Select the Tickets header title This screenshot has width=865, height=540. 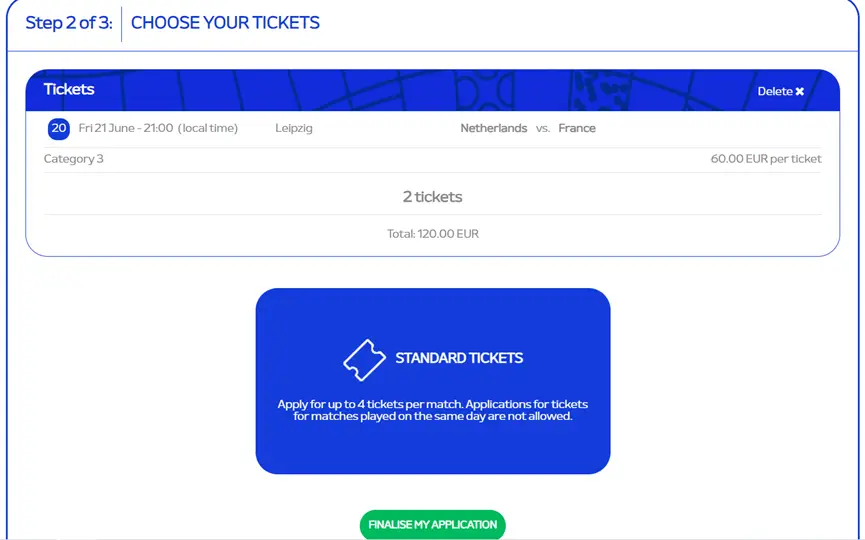[69, 89]
